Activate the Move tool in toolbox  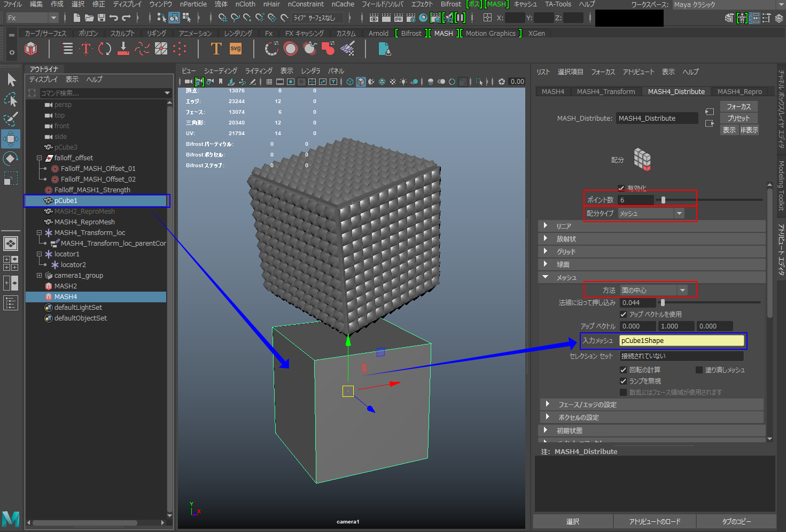click(x=11, y=139)
